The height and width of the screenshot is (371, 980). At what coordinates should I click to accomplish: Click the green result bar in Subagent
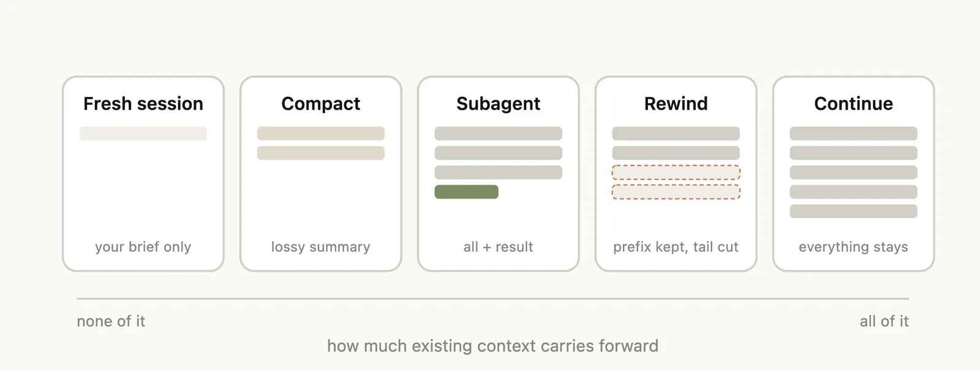(x=466, y=192)
